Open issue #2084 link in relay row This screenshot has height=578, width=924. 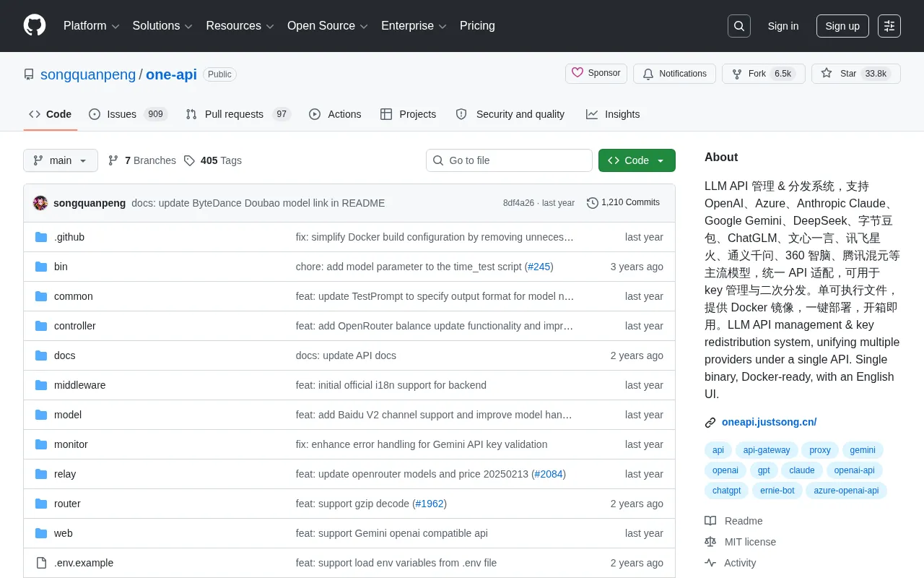[549, 474]
